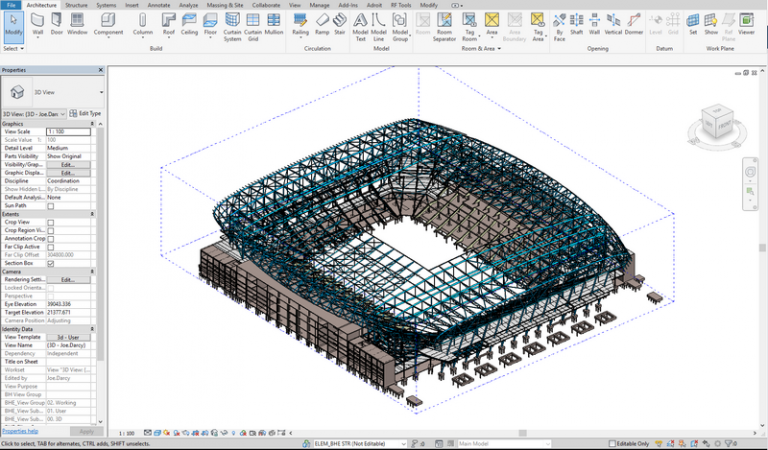
Task: Click Edit for Graphic Display options
Action: click(68, 173)
